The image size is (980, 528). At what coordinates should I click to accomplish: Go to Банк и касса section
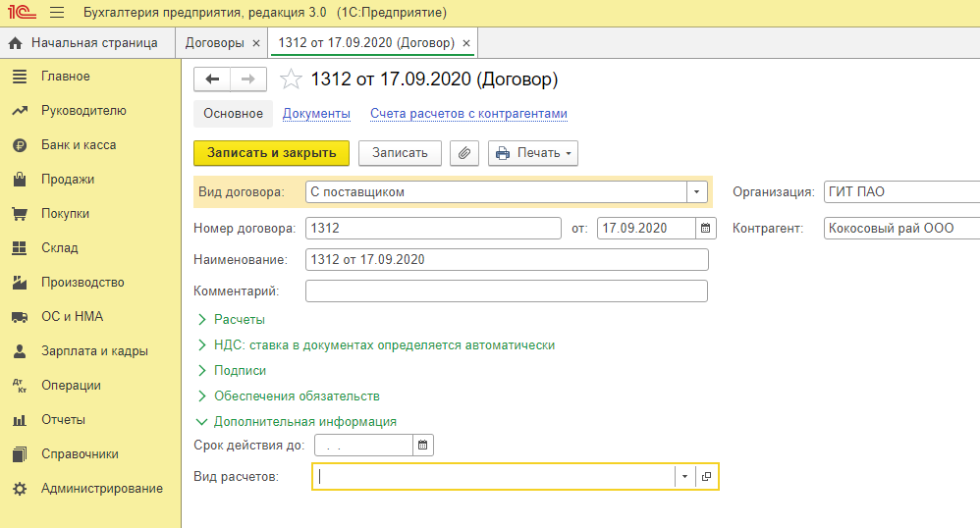79,145
